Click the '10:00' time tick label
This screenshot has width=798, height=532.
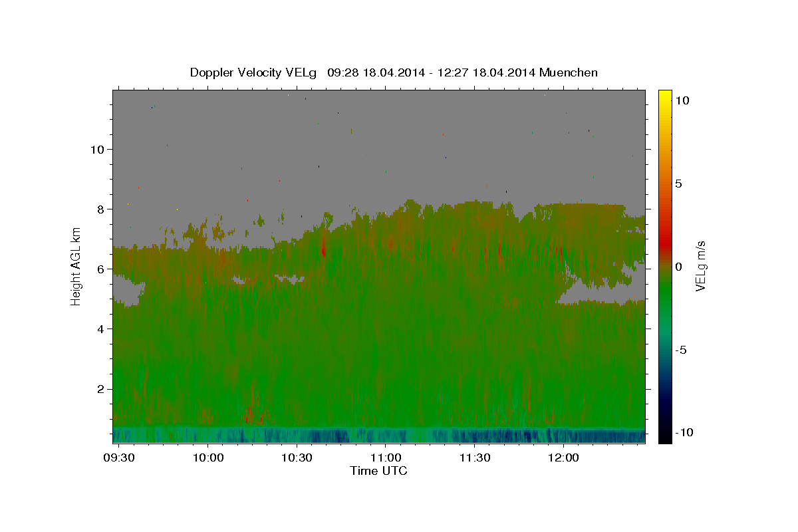click(x=209, y=458)
